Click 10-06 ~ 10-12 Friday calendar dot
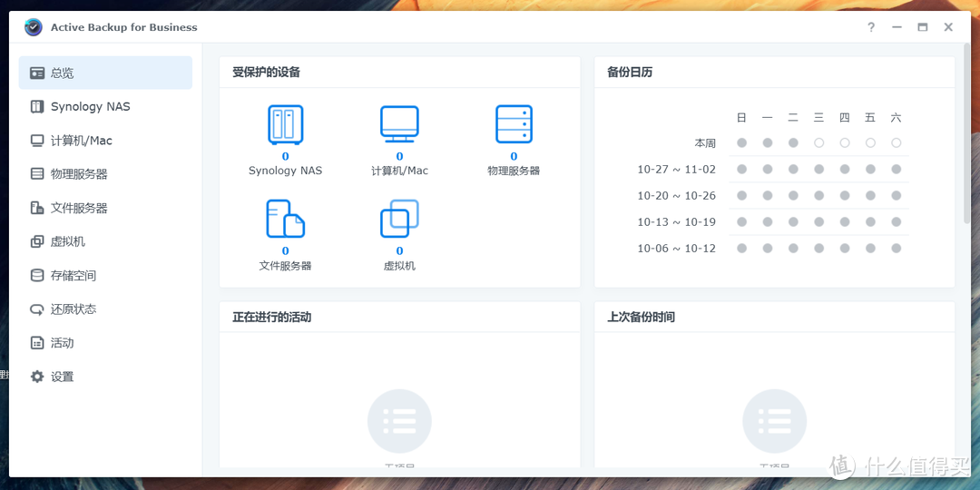This screenshot has width=980, height=490. (870, 248)
